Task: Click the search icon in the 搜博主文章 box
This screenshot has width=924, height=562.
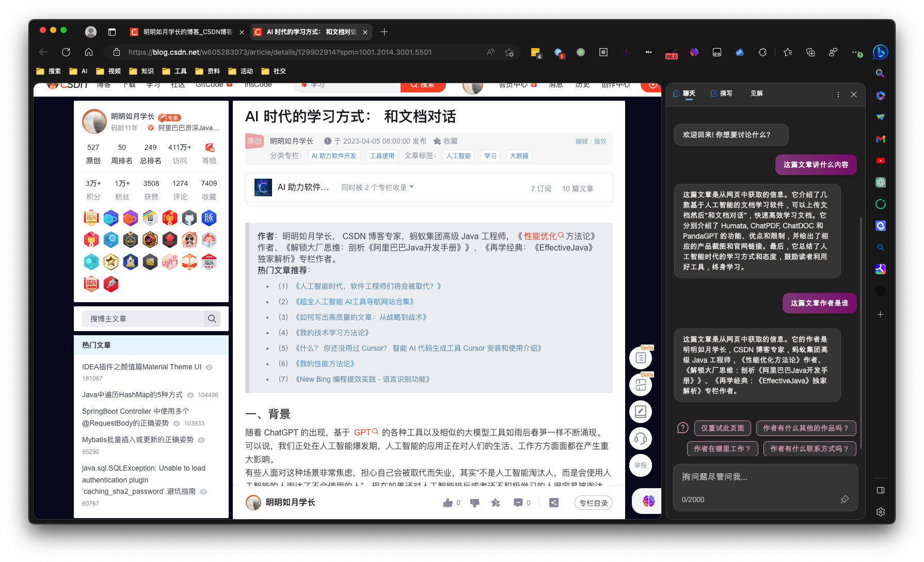Action: coord(212,319)
